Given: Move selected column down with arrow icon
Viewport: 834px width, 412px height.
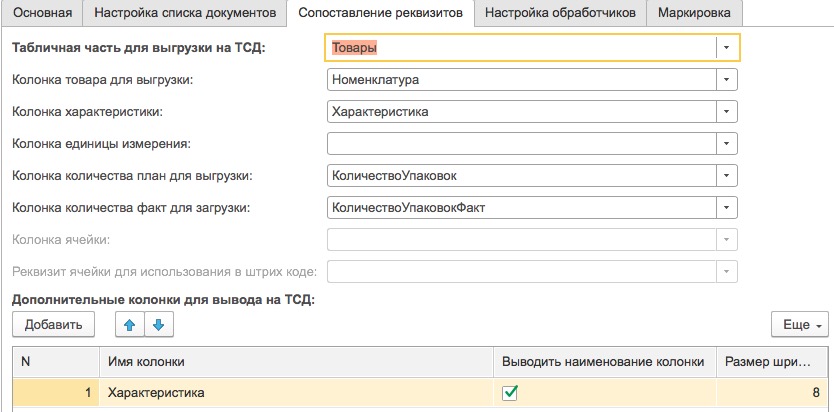Looking at the screenshot, I should [x=159, y=325].
